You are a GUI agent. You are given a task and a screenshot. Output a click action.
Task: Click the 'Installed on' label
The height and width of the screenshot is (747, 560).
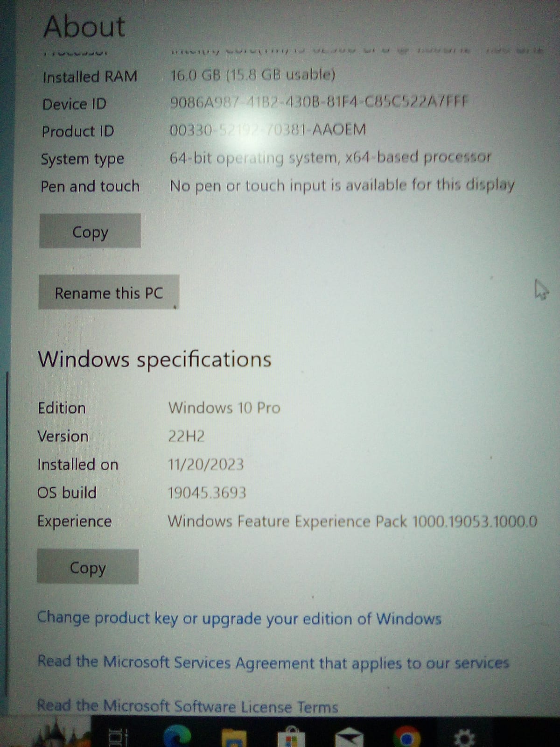click(x=78, y=465)
